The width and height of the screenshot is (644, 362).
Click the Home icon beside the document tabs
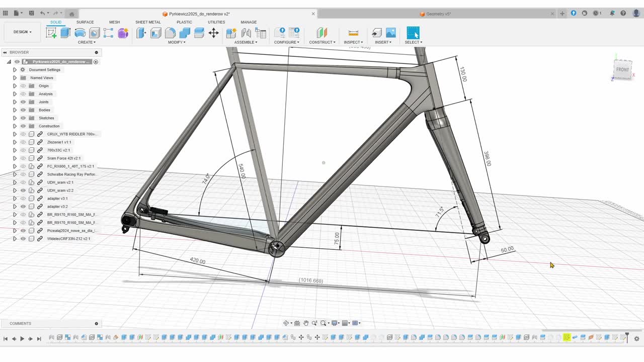pos(71,14)
